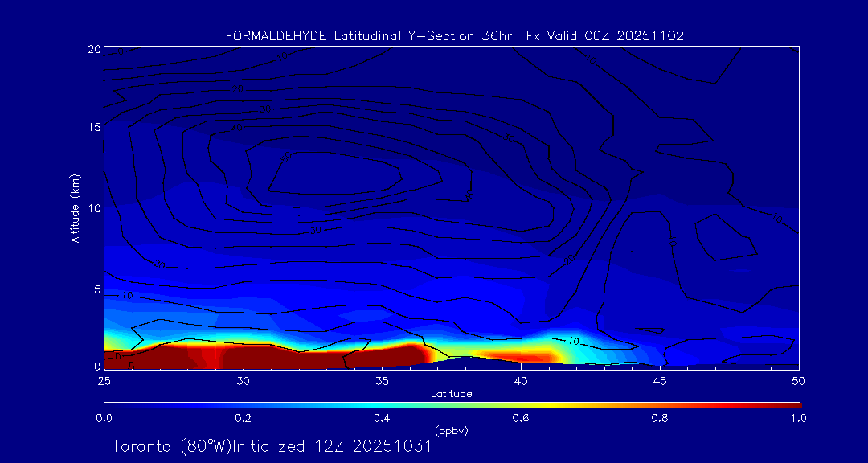Viewport: 868px width, 463px height.
Task: Click the '10' contour label near latitude 42
Action: click(573, 342)
